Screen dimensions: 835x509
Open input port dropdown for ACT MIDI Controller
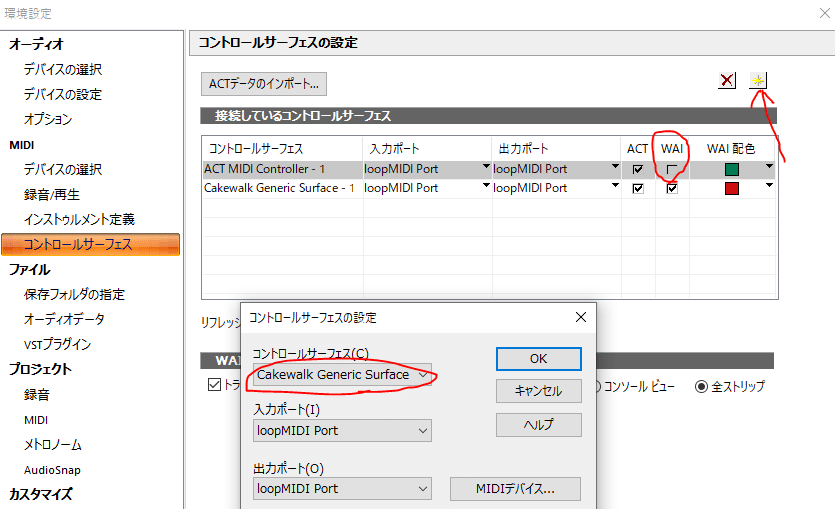pyautogui.click(x=486, y=167)
